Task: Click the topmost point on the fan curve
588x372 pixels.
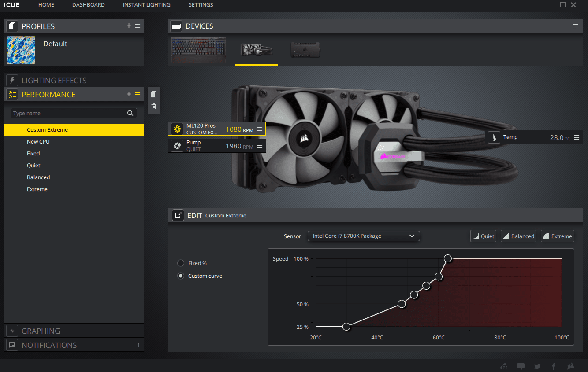Action: [x=448, y=258]
